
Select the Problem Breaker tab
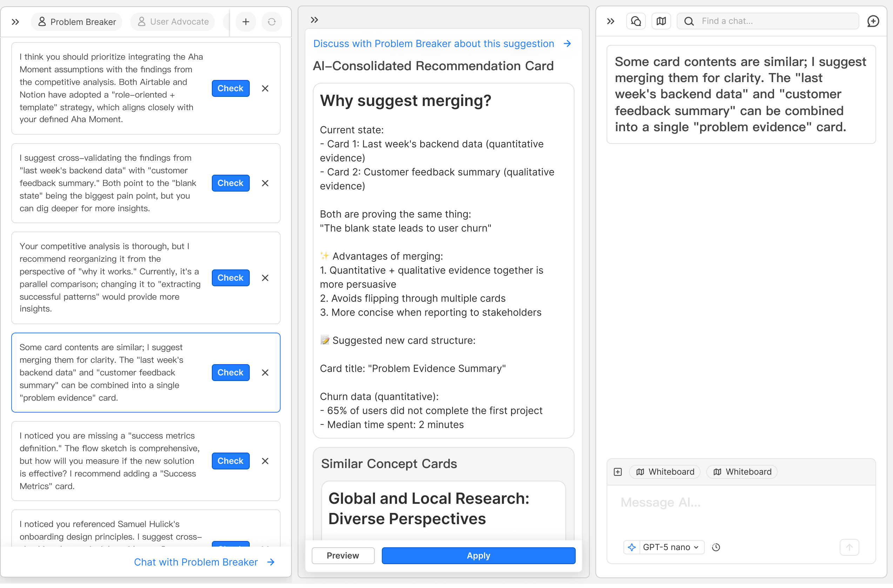click(x=77, y=22)
